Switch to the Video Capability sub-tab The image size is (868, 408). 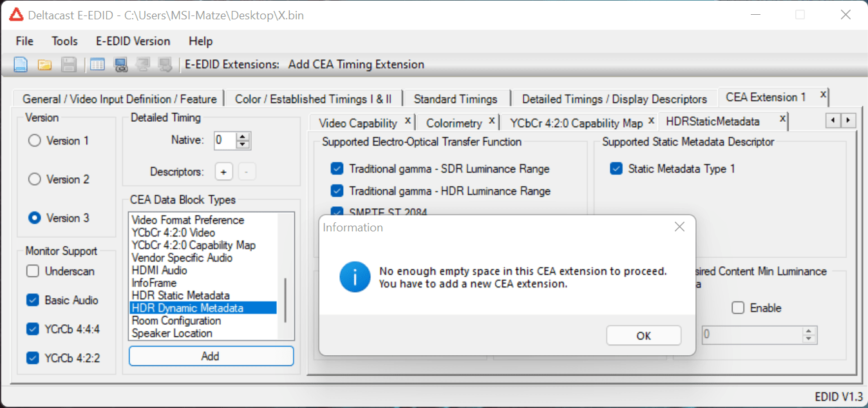coord(358,123)
